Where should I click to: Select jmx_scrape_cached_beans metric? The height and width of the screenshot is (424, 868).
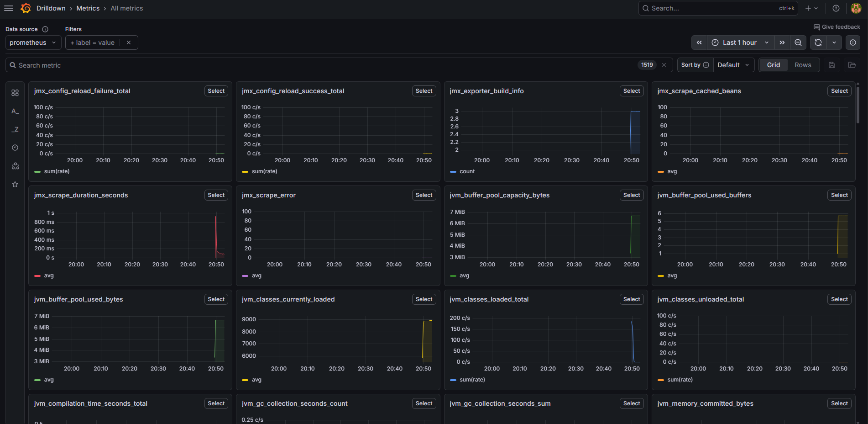839,91
